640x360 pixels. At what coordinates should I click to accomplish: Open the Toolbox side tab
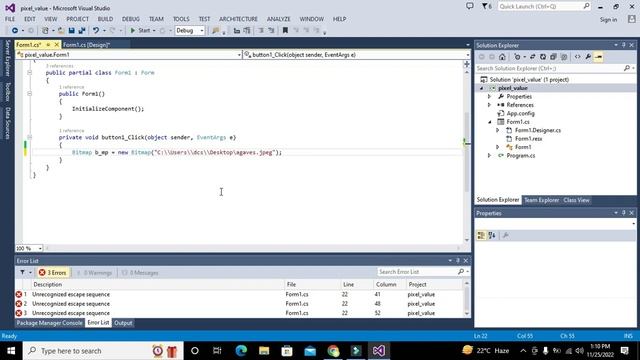7,92
